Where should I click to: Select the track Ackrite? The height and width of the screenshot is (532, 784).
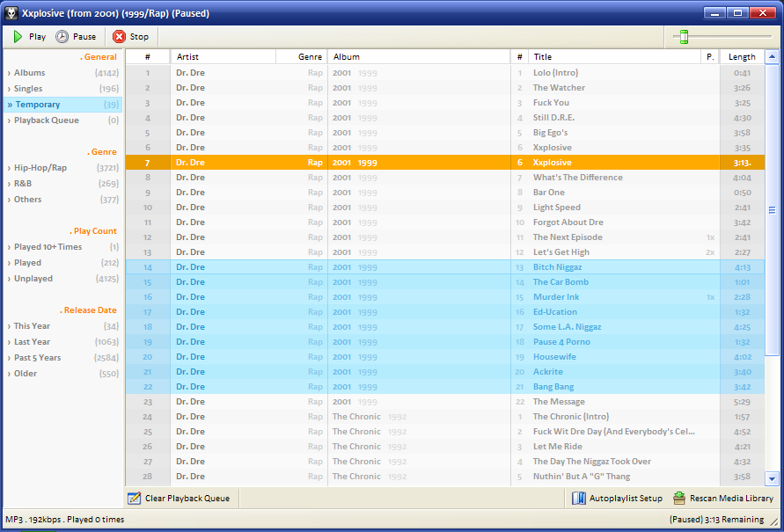pos(445,372)
